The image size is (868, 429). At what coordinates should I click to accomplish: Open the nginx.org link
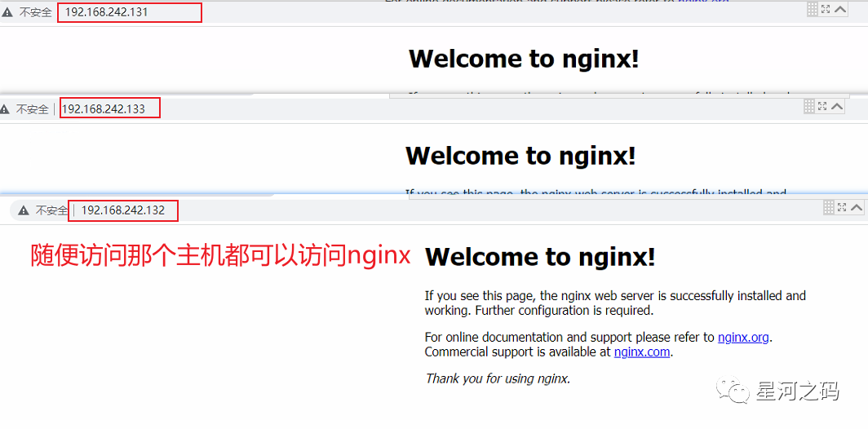743,337
